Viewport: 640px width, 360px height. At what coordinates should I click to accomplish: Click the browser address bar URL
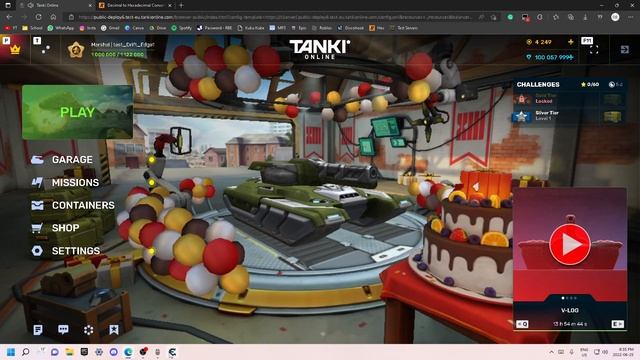pyautogui.click(x=275, y=17)
